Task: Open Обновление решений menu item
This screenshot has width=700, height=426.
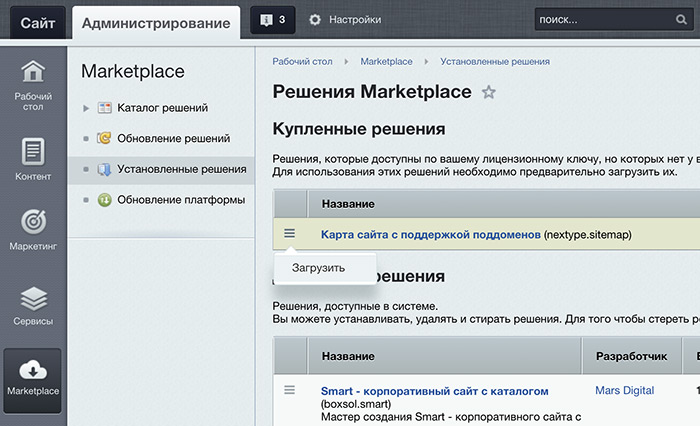Action: pos(174,138)
